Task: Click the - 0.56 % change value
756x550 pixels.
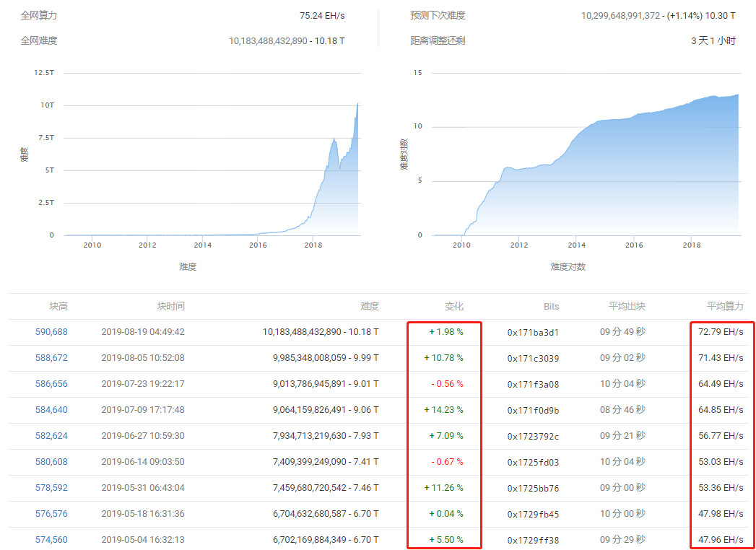Action: point(448,384)
